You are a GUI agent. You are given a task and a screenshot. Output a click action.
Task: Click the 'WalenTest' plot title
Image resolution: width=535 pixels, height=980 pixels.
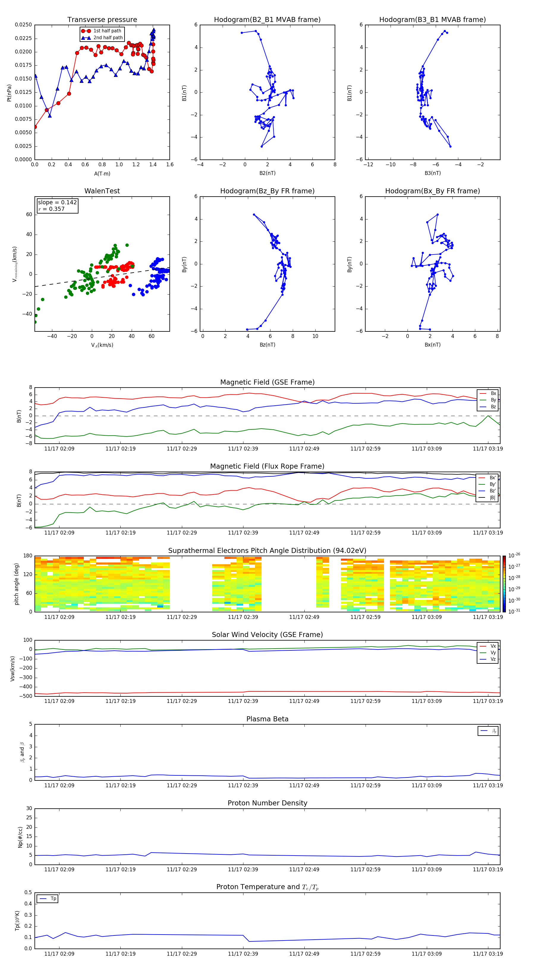click(102, 191)
